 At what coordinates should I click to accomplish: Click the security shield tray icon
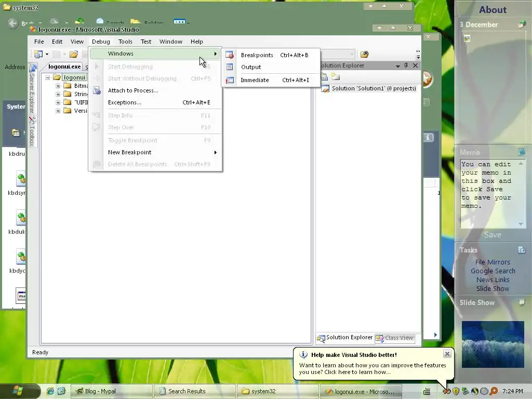[x=456, y=391]
